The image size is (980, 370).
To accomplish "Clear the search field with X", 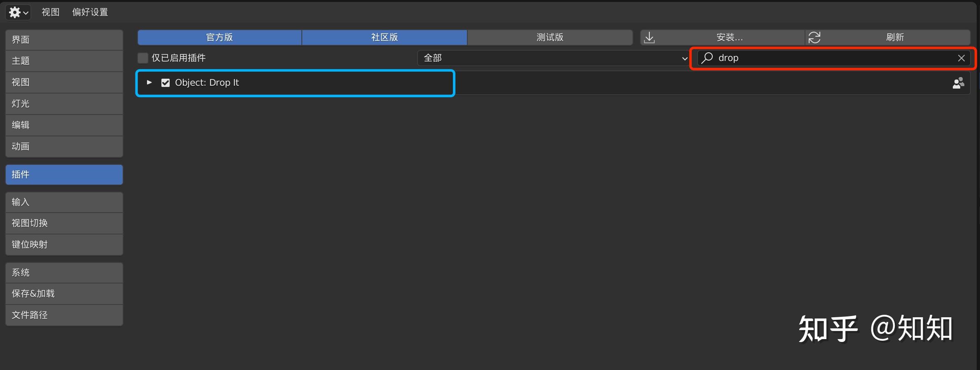I will click(x=961, y=58).
